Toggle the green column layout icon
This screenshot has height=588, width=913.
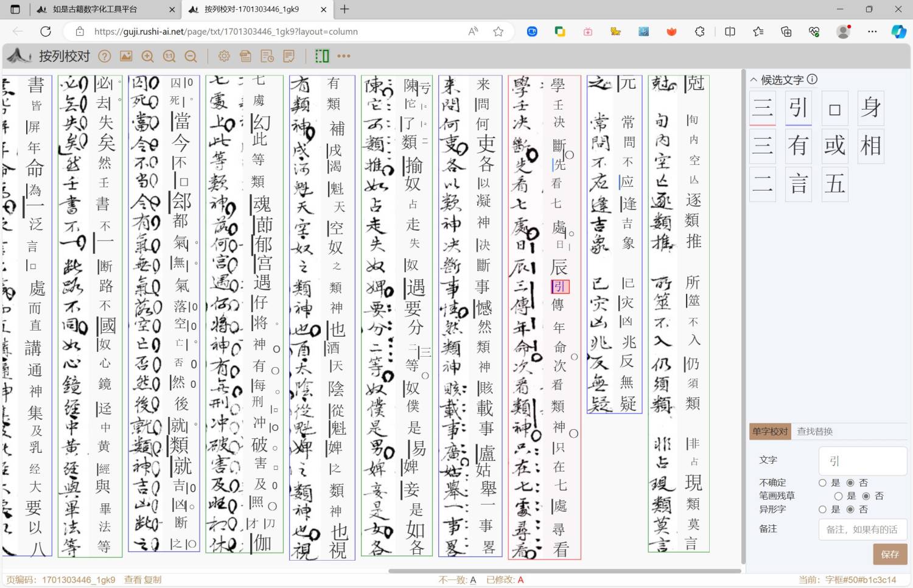[x=322, y=56]
